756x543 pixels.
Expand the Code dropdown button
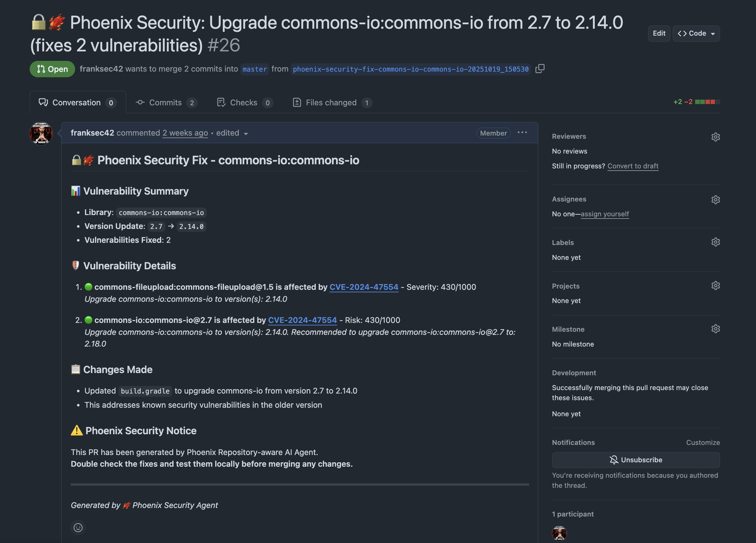click(x=696, y=33)
